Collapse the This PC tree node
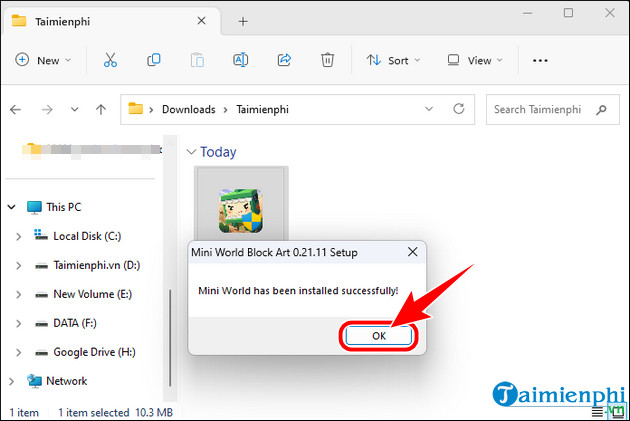The height and width of the screenshot is (421, 630). click(12, 207)
